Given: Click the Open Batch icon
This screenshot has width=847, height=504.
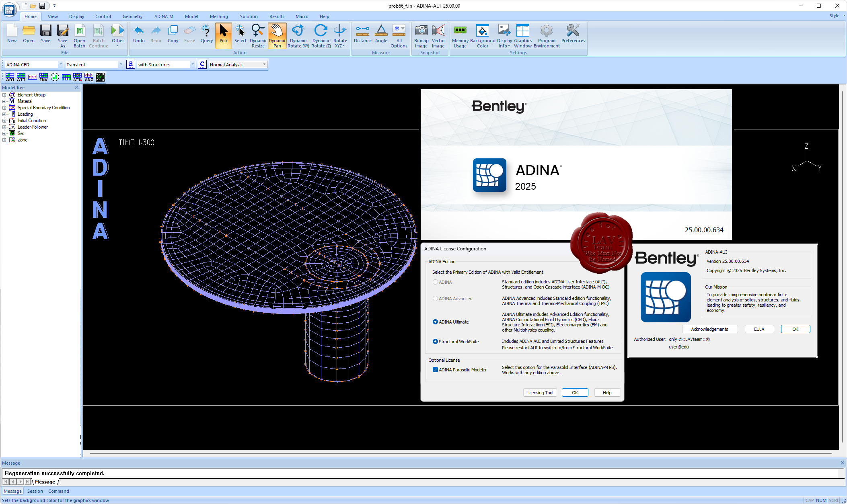Looking at the screenshot, I should point(79,36).
